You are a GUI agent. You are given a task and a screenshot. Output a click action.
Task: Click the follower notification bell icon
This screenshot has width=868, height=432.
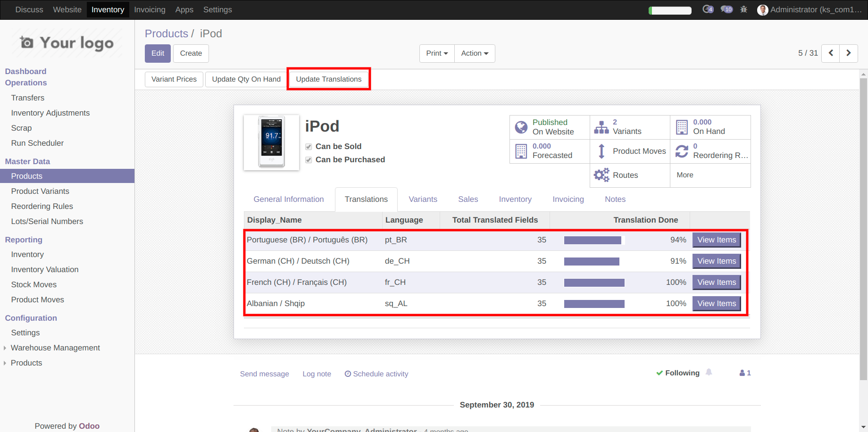(709, 373)
